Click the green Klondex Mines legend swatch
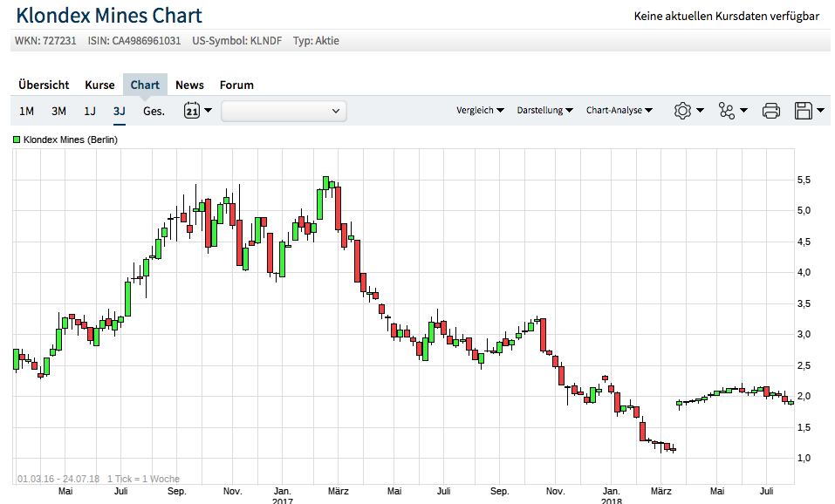This screenshot has height=504, width=835. pos(17,140)
